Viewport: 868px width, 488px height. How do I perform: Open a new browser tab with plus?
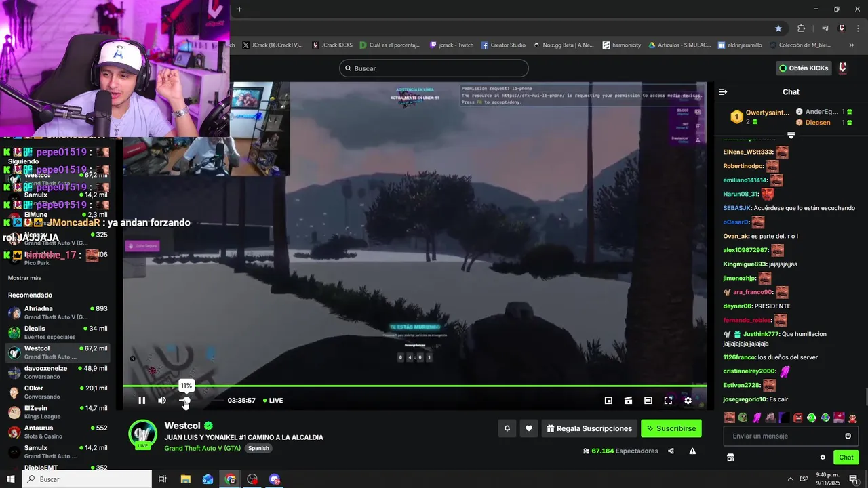point(239,9)
